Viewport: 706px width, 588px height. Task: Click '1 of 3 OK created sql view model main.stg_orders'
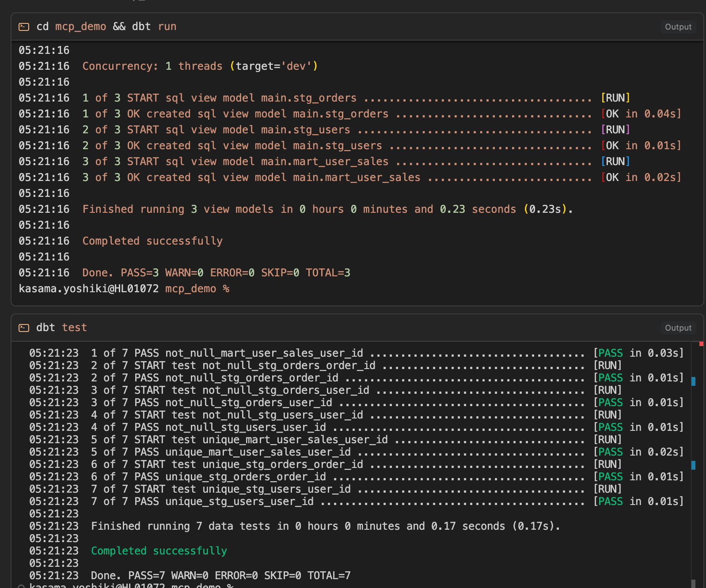235,114
